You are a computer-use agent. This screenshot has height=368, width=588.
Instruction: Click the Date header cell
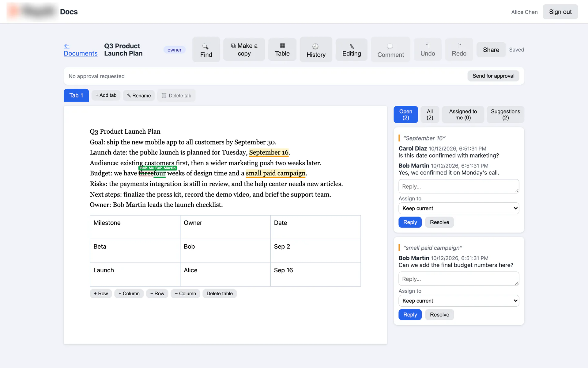[x=315, y=227]
